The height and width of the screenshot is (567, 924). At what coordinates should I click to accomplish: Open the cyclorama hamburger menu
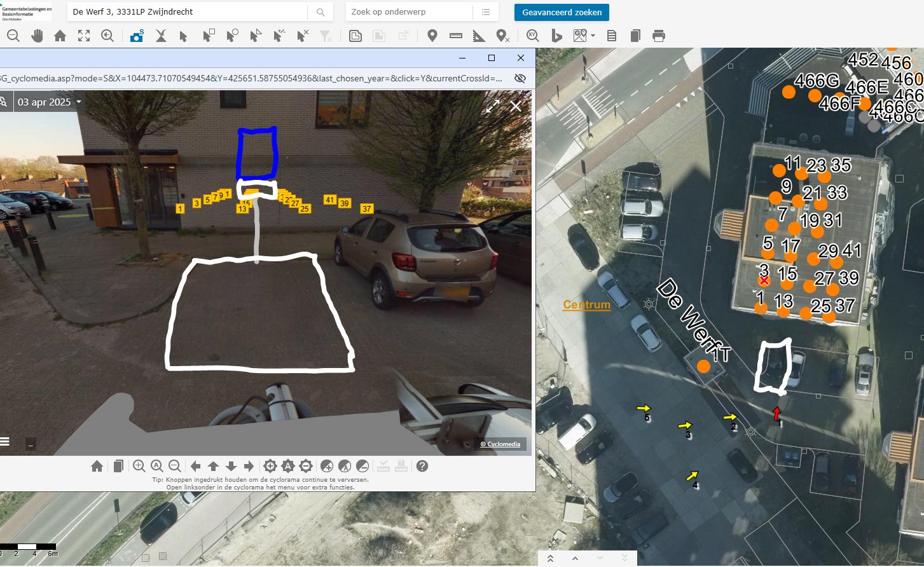pos(5,442)
